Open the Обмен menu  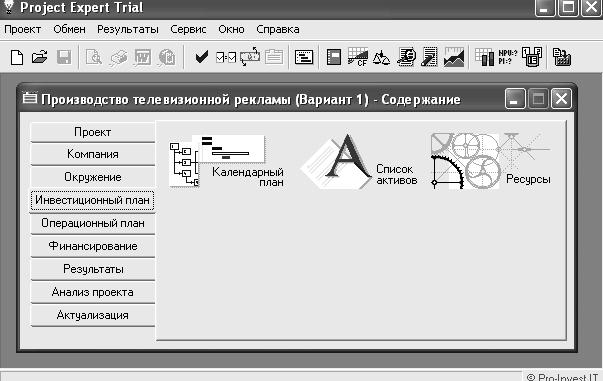[69, 30]
